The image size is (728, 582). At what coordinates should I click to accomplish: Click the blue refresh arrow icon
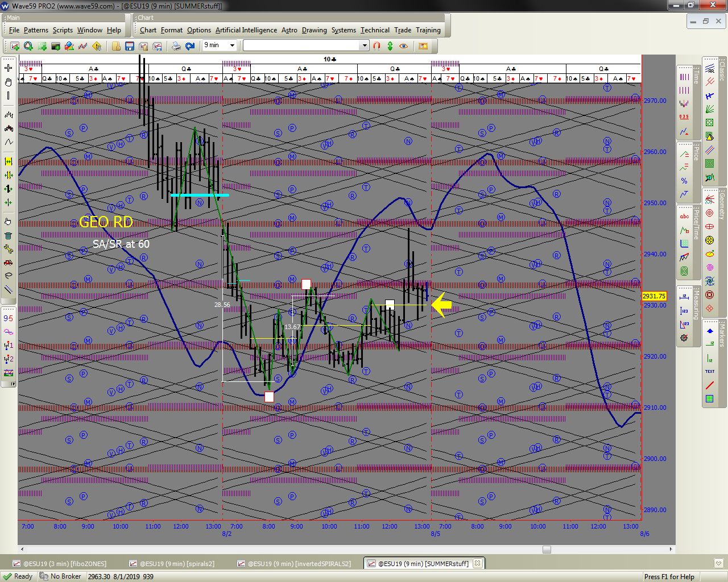pyautogui.click(x=190, y=45)
